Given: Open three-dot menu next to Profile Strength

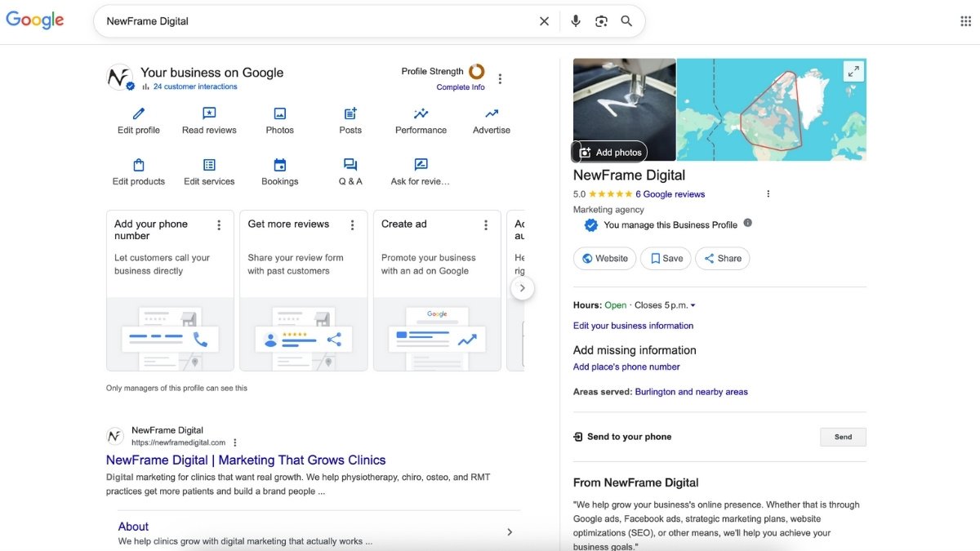Looking at the screenshot, I should click(500, 79).
